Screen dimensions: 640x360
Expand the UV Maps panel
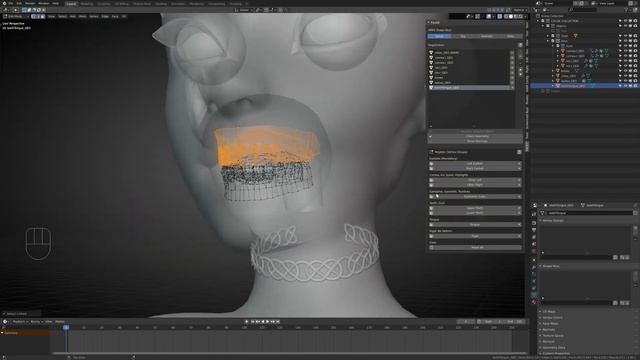point(549,311)
